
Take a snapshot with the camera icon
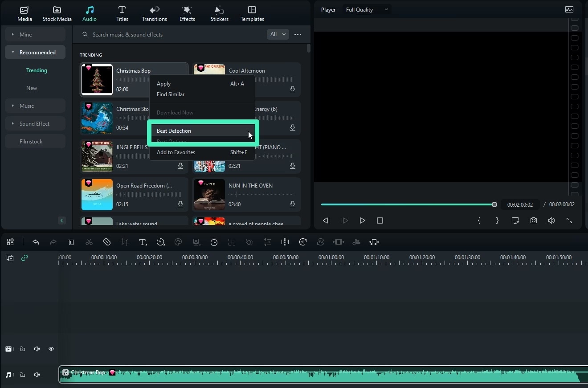point(534,221)
